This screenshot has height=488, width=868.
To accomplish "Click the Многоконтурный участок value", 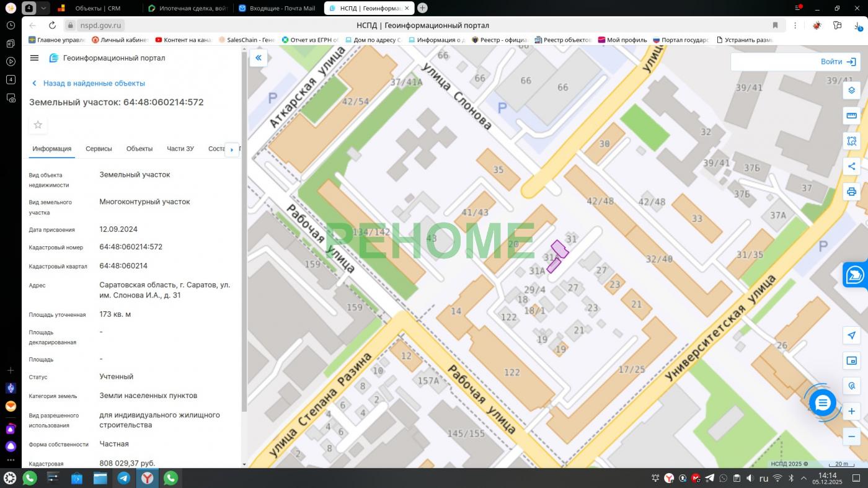I will coord(144,202).
